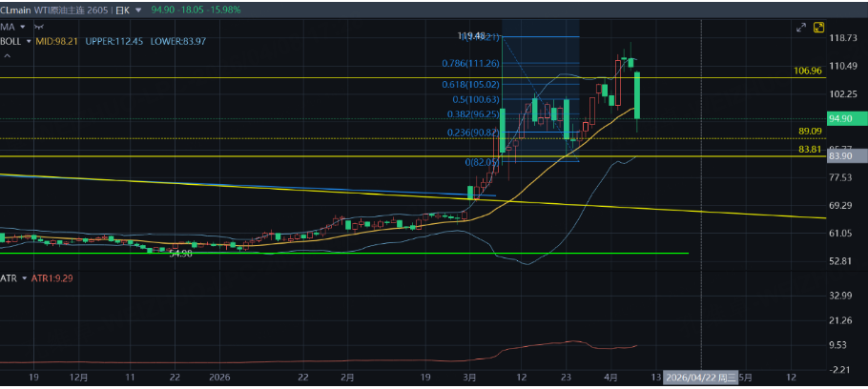
Task: Toggle the MA eye visibility icon
Action: (x=39, y=27)
